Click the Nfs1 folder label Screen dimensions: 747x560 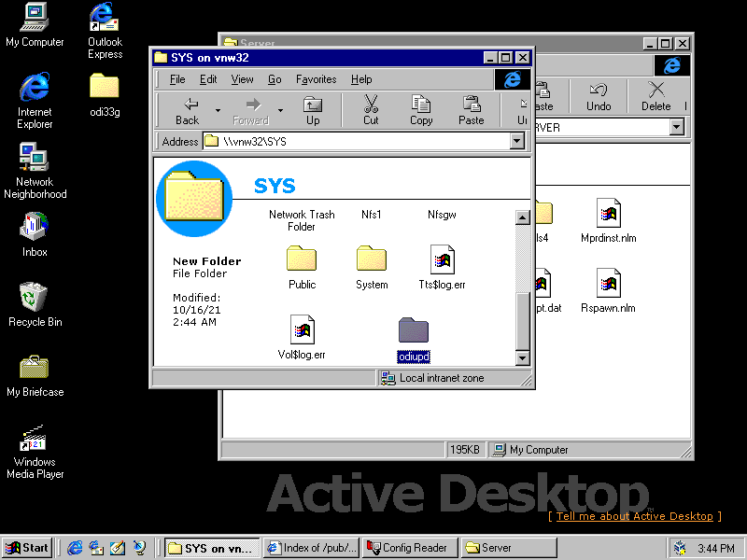pyautogui.click(x=371, y=215)
